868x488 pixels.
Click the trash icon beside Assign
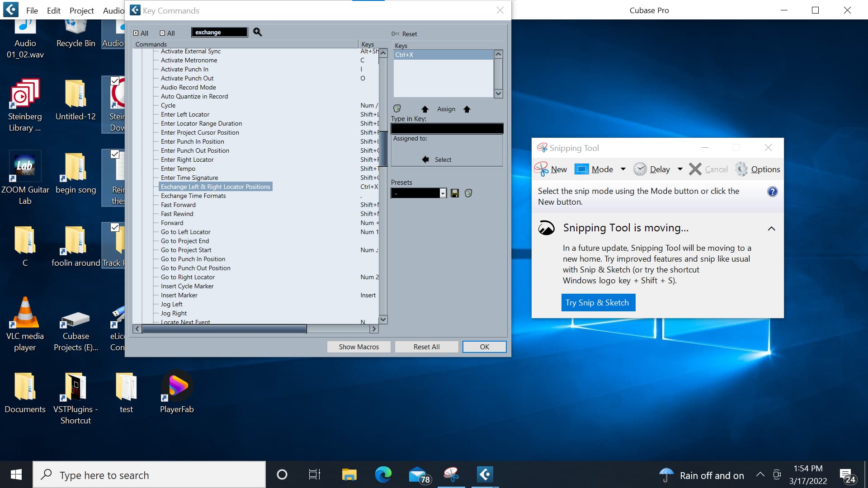coord(397,108)
